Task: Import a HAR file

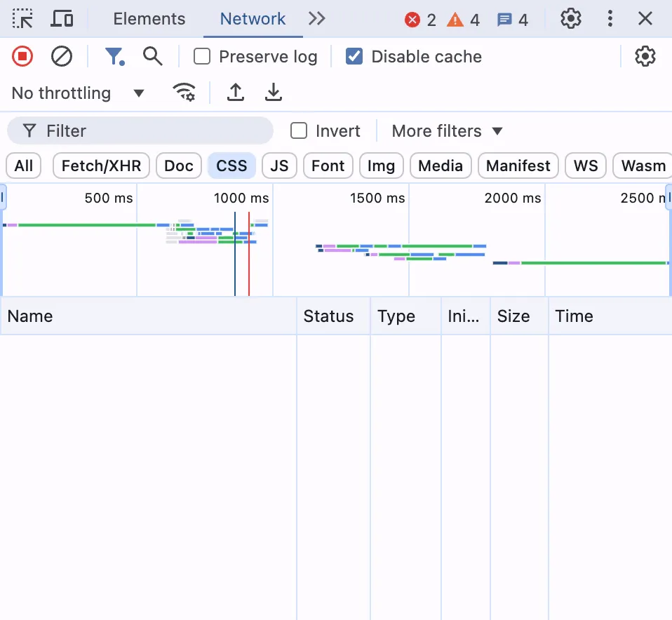Action: [236, 93]
